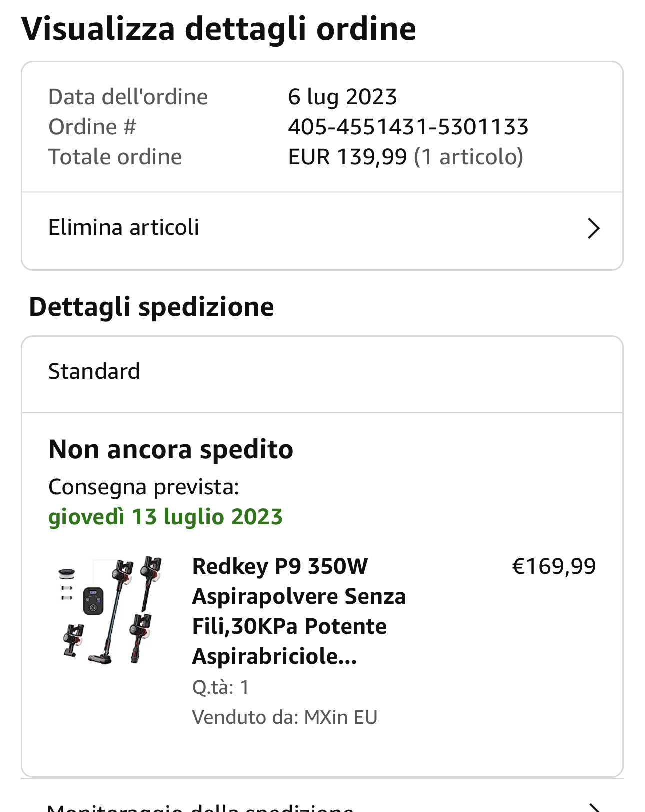Click the order total EUR 139,99
This screenshot has width=645, height=812.
(347, 157)
